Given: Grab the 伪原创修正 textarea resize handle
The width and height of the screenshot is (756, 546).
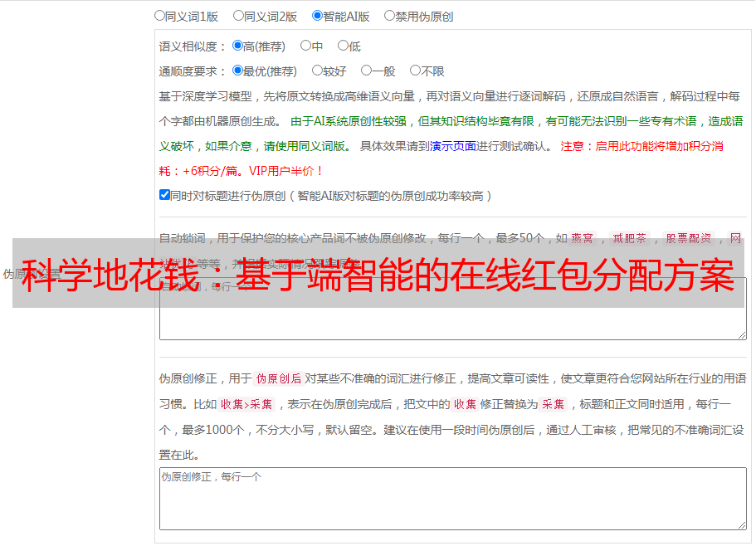Looking at the screenshot, I should click(x=742, y=525).
